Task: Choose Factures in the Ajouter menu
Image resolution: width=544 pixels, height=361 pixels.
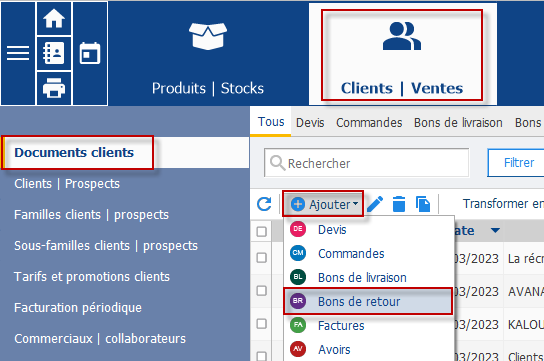Action: tap(369, 325)
